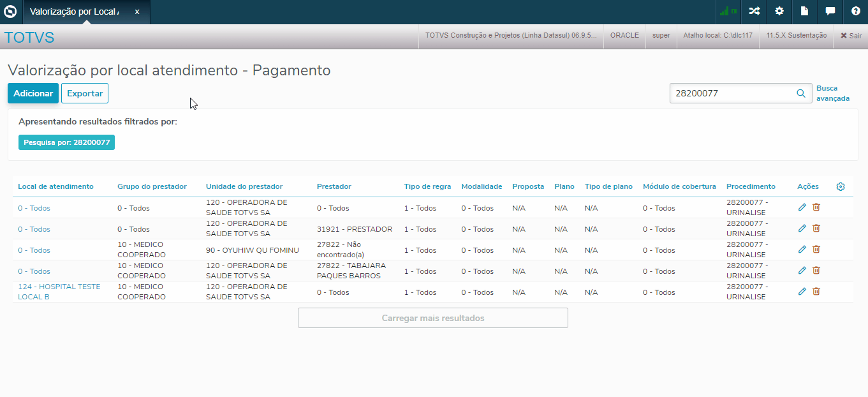Click the Exportar button

click(x=85, y=93)
